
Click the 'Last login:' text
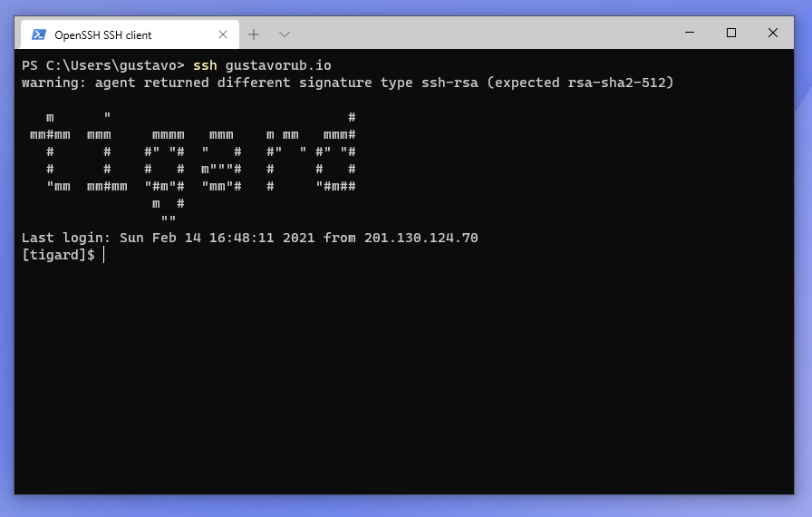pos(66,238)
